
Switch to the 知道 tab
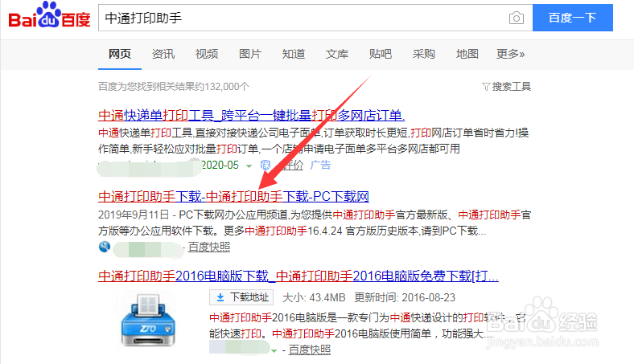click(294, 54)
